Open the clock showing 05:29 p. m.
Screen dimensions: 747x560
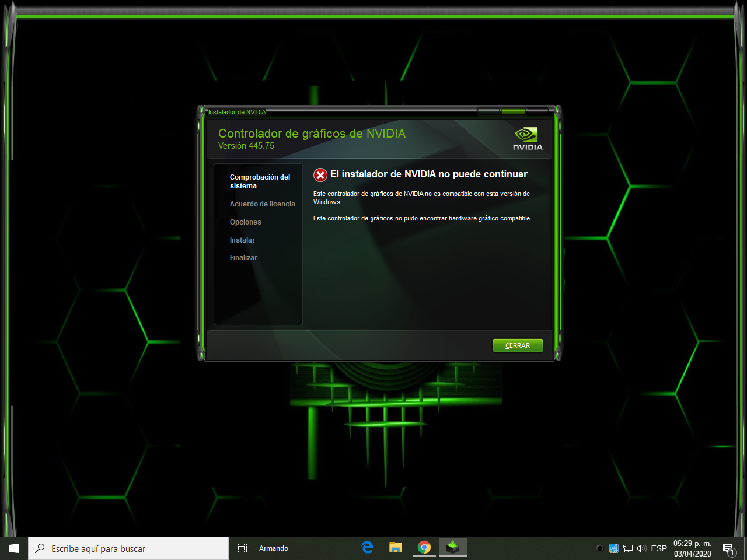(693, 548)
